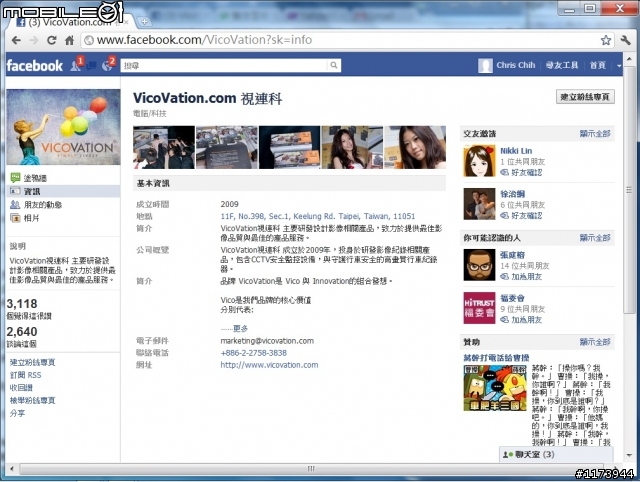This screenshot has height=482, width=640.
Task: Click the Facebook search box
Action: (224, 65)
